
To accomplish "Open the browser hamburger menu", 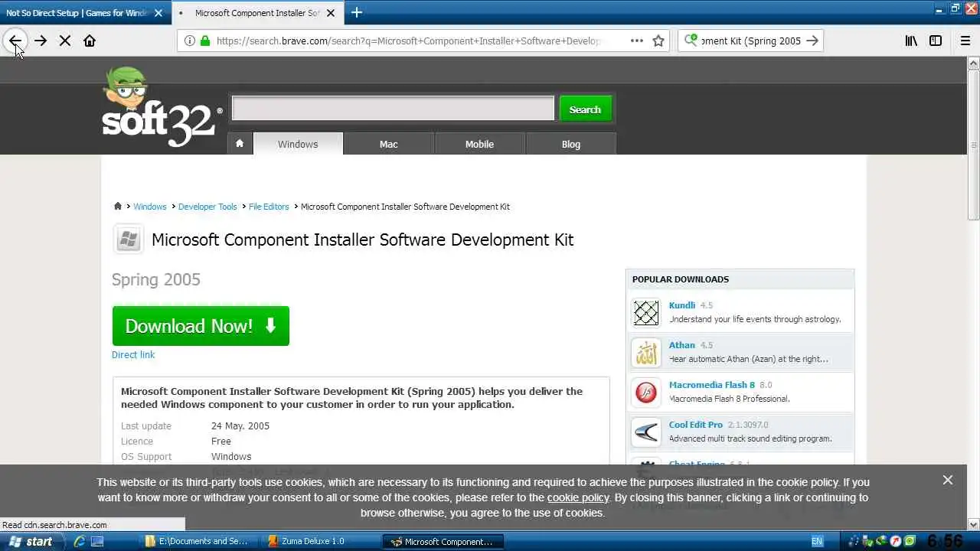I will 965,41.
